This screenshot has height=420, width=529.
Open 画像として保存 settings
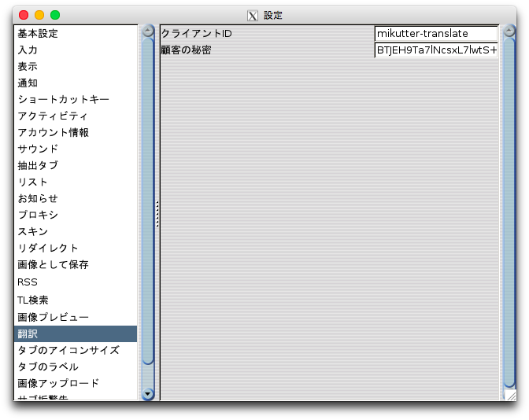(x=76, y=264)
